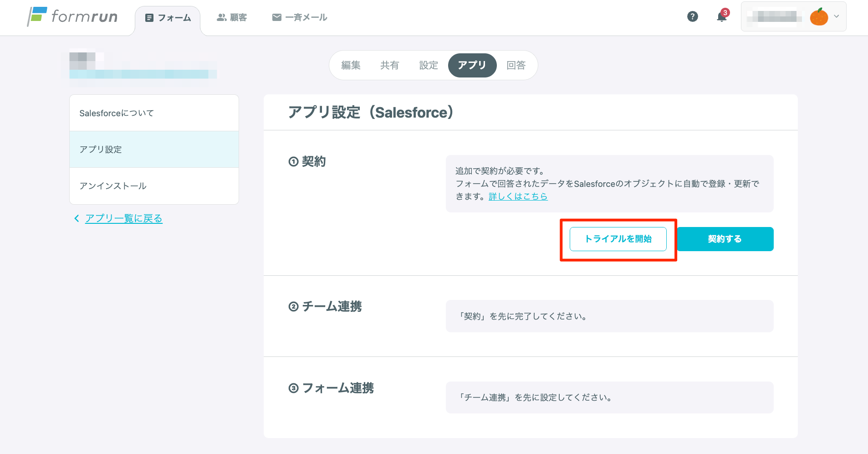This screenshot has width=868, height=454.
Task: Switch to the 回答 tab
Action: click(516, 65)
